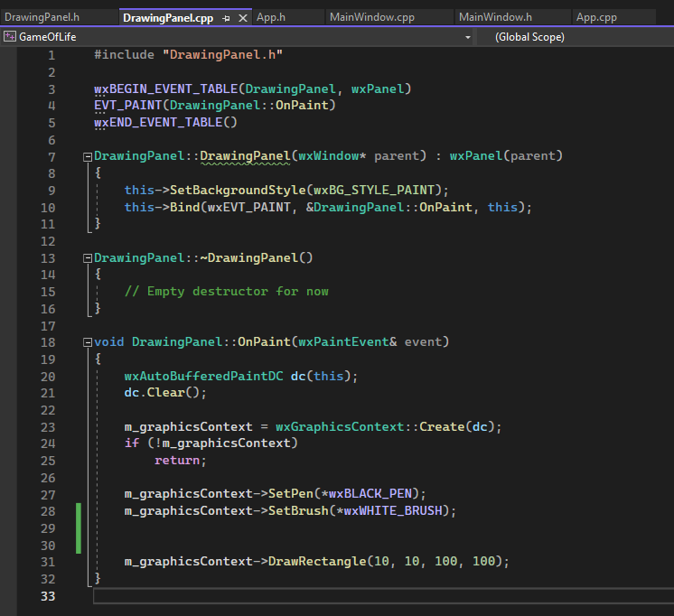Click the "Empty destructor for now" comment
The image size is (674, 616).
[x=226, y=292]
